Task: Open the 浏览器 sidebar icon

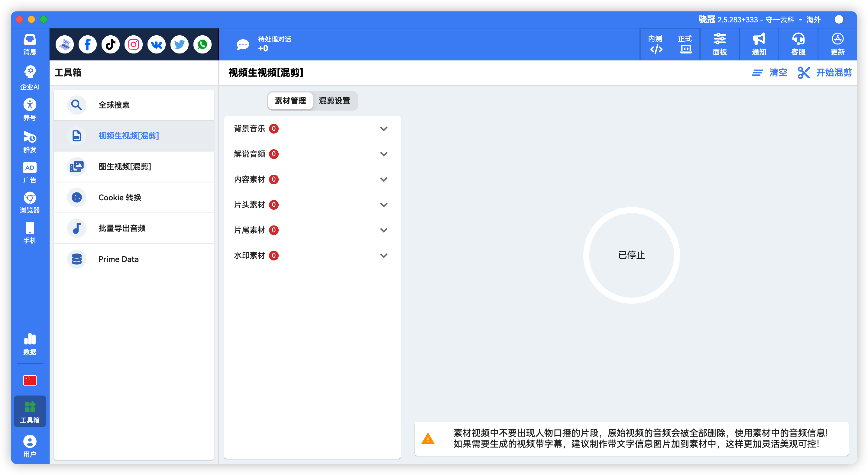Action: coord(30,202)
